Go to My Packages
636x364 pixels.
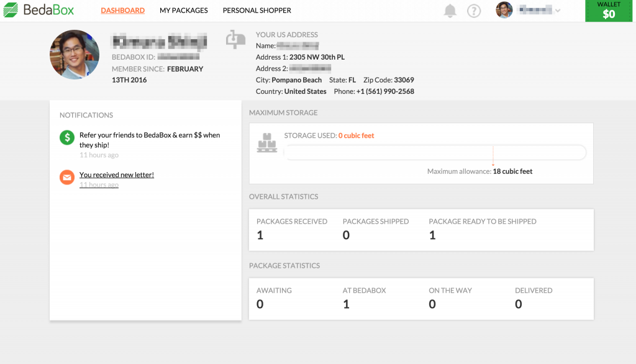point(183,11)
